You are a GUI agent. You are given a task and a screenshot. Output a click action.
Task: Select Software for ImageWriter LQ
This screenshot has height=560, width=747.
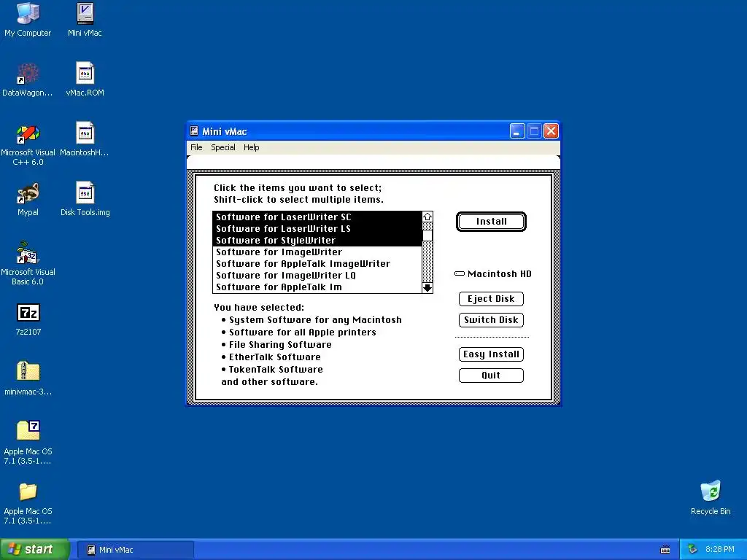[x=317, y=276]
